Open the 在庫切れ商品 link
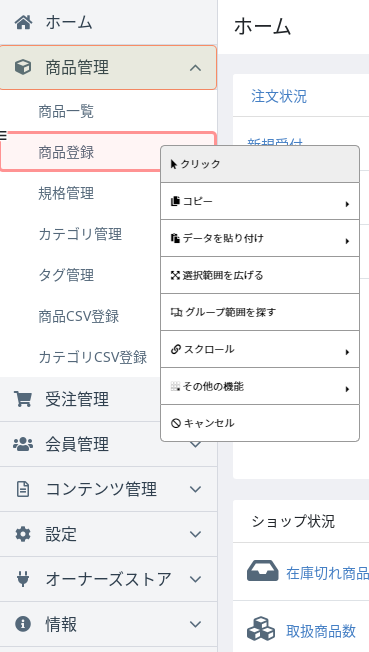This screenshot has height=652, width=369. pos(327,573)
